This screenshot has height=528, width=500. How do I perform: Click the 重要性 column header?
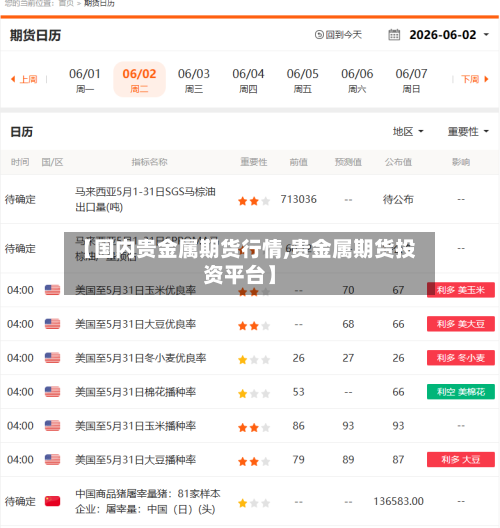point(254,162)
